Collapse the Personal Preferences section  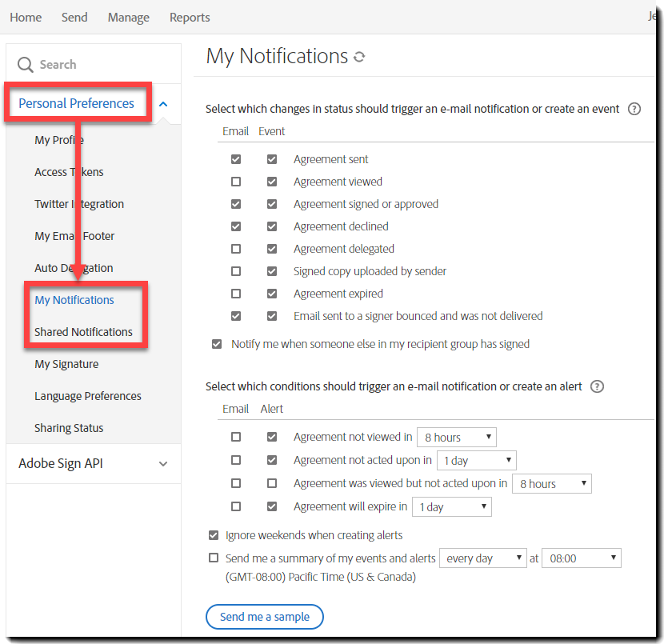[x=163, y=103]
